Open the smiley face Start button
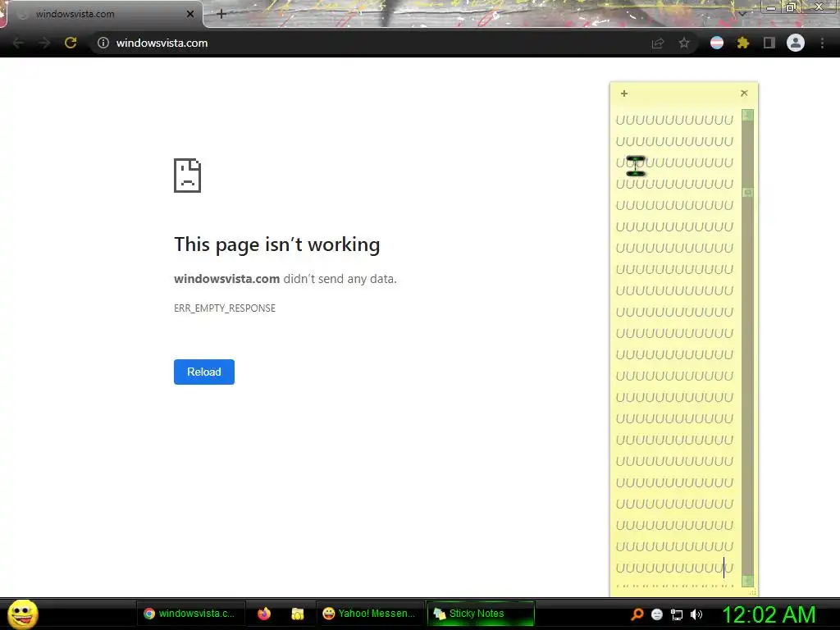This screenshot has width=840, height=630. (22, 614)
